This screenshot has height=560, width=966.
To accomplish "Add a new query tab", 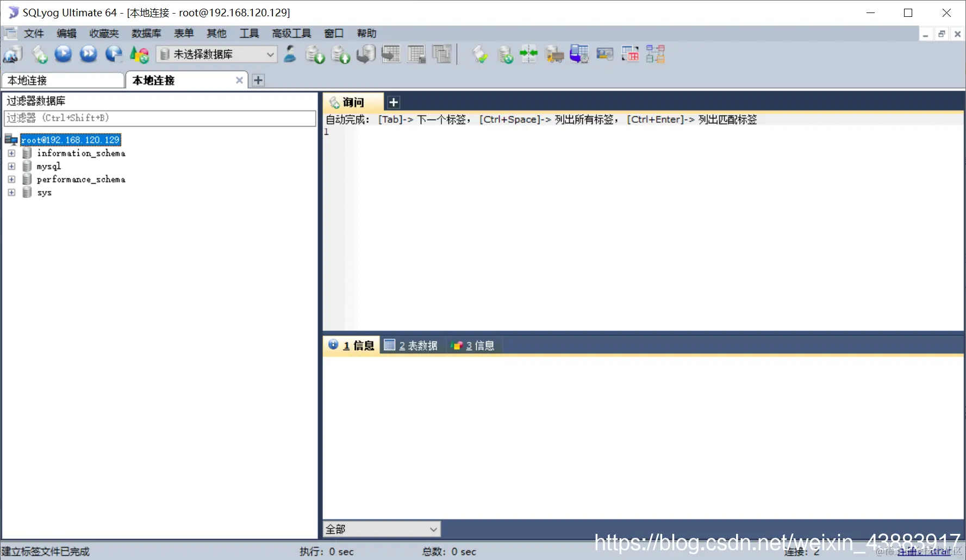I will 394,102.
